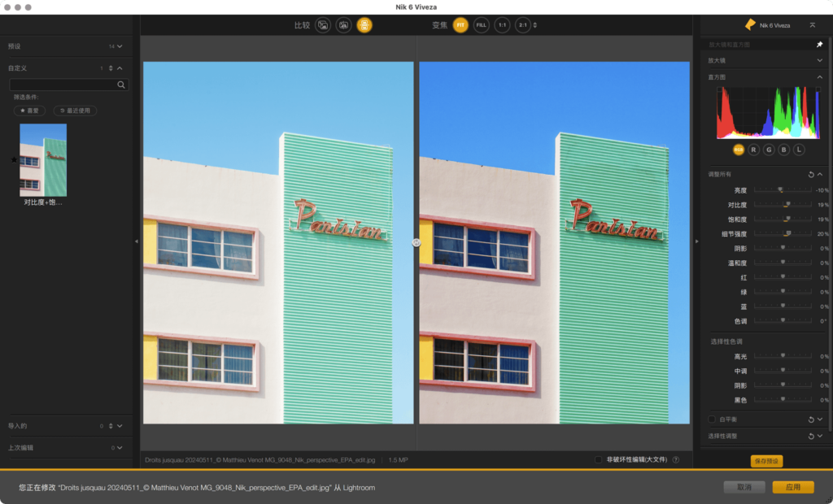
Task: Toggle 最近使用 recent filter
Action: [x=75, y=111]
